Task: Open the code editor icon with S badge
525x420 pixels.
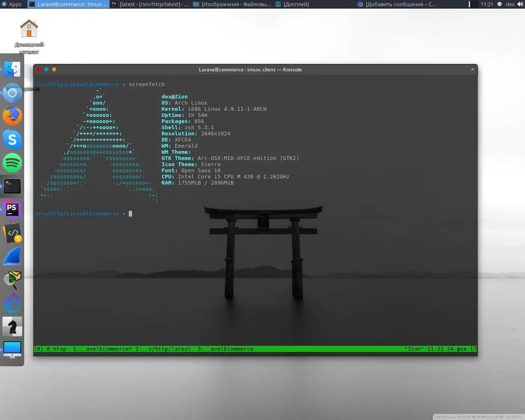Action: (x=12, y=233)
